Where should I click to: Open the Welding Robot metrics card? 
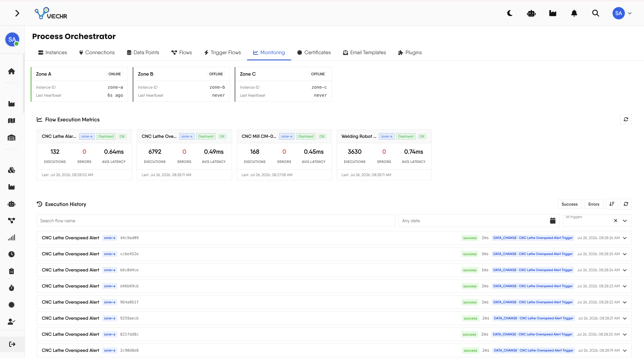(x=384, y=155)
